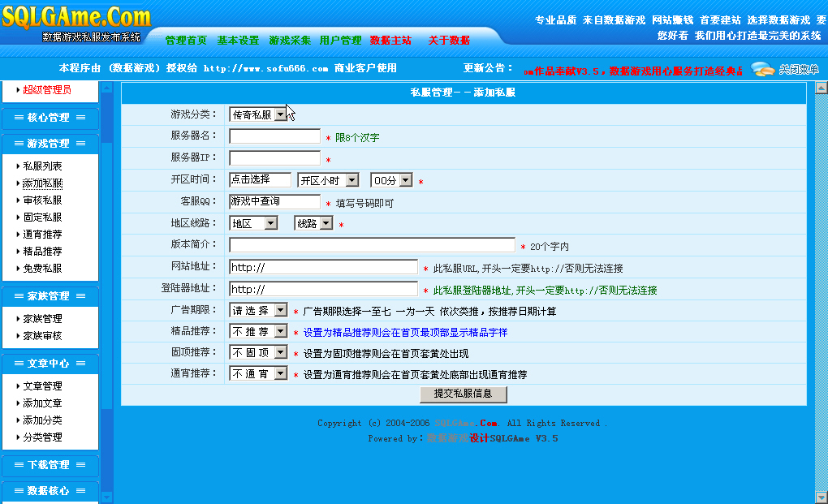Open 广告期限 请选择 dropdown
The height and width of the screenshot is (504, 828).
pos(258,311)
